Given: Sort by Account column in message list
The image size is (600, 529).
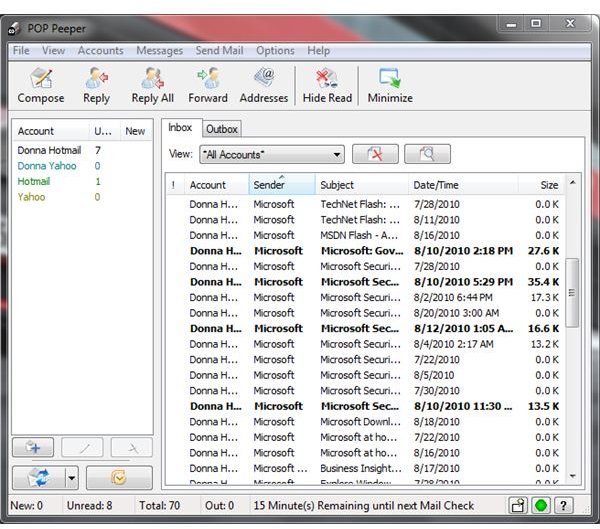Looking at the screenshot, I should (217, 185).
